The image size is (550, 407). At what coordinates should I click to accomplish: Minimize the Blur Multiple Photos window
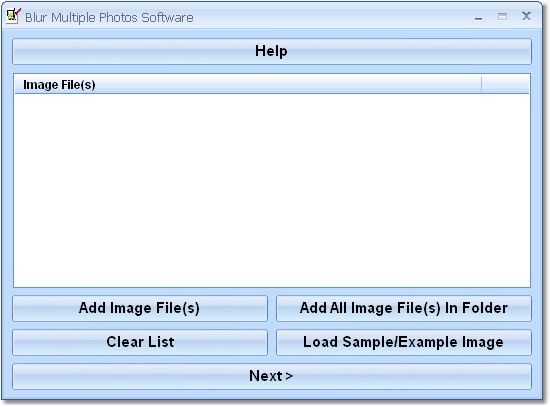478,17
